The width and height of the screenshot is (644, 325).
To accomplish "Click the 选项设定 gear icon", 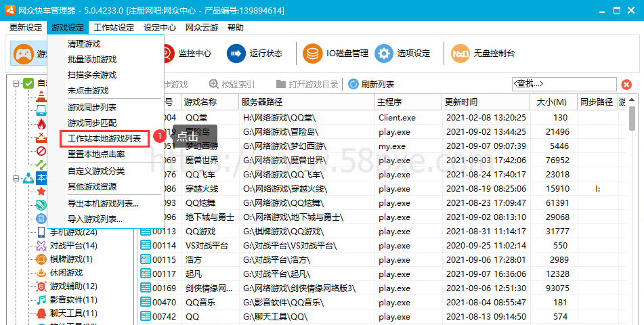I will tap(383, 53).
